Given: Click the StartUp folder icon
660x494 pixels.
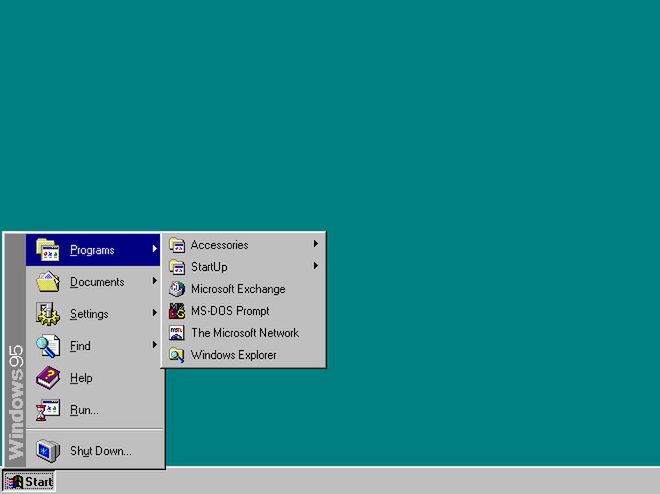Looking at the screenshot, I should [x=177, y=267].
